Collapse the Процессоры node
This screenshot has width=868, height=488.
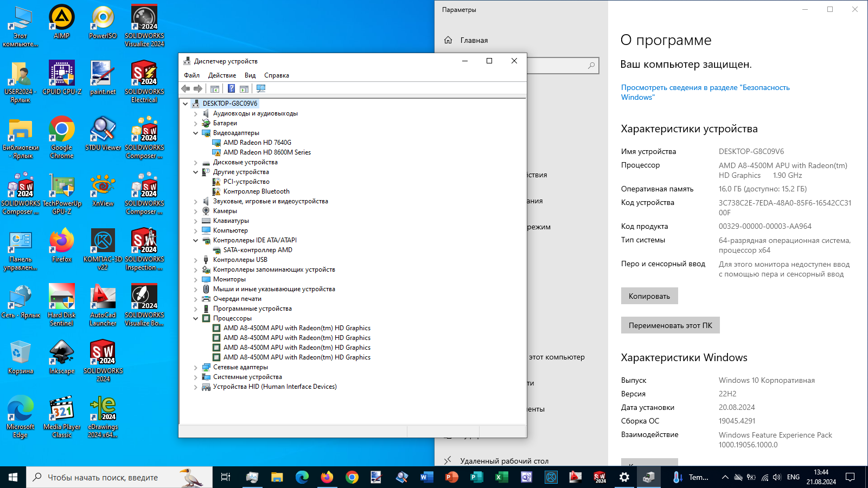click(196, 318)
